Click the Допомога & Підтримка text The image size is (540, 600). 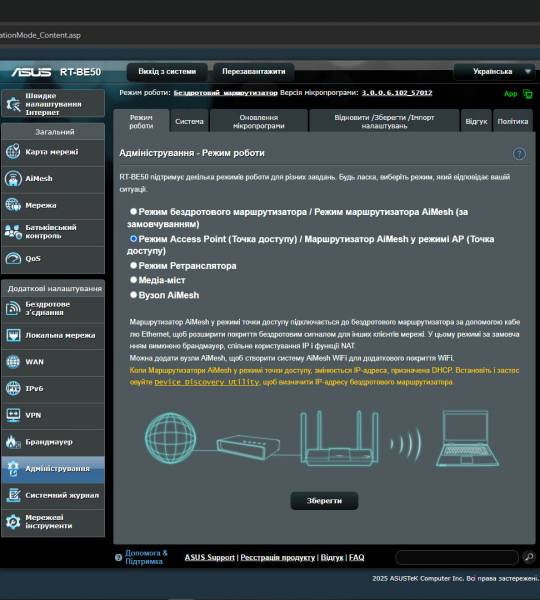click(146, 557)
